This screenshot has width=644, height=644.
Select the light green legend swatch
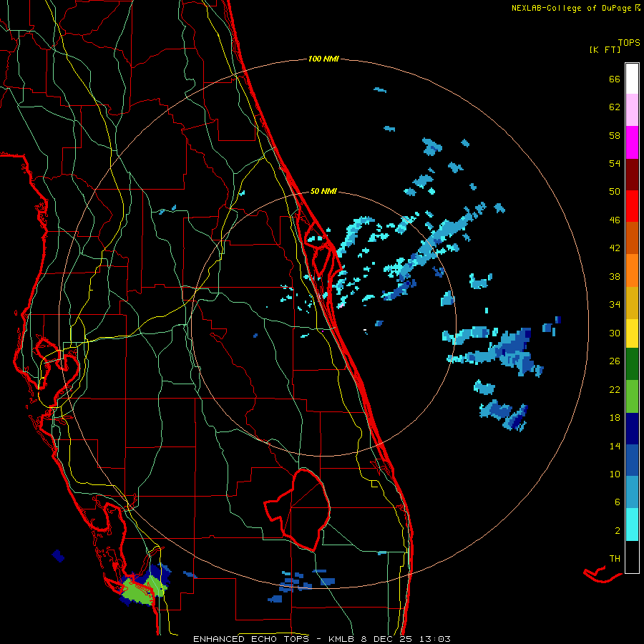(x=632, y=396)
